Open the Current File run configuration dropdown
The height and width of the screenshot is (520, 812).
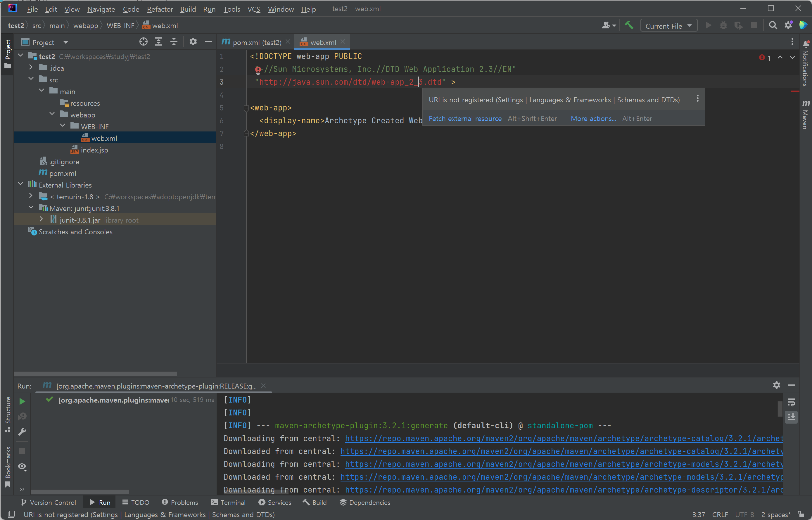click(x=668, y=26)
